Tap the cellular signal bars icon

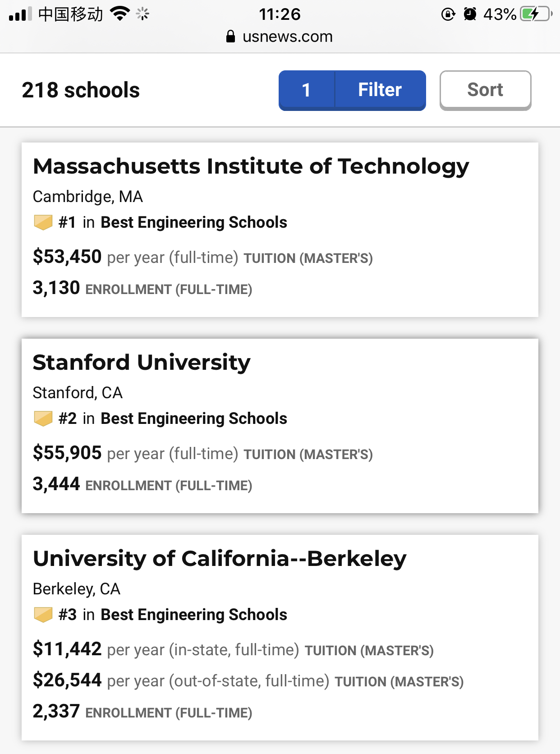click(20, 14)
